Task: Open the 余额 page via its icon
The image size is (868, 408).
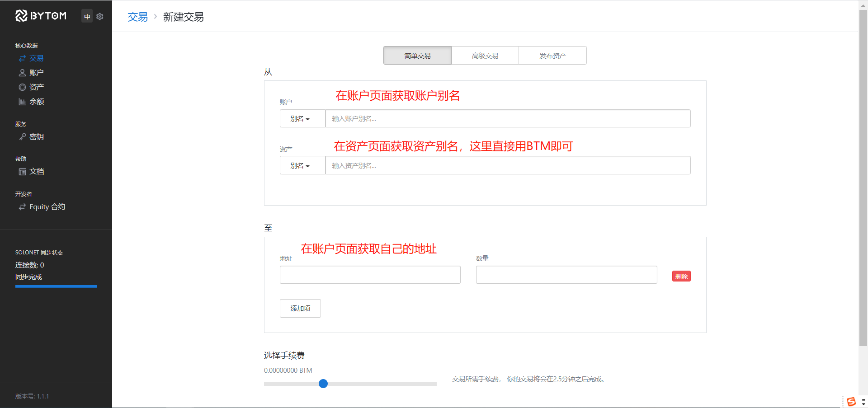Action: pyautogui.click(x=23, y=102)
